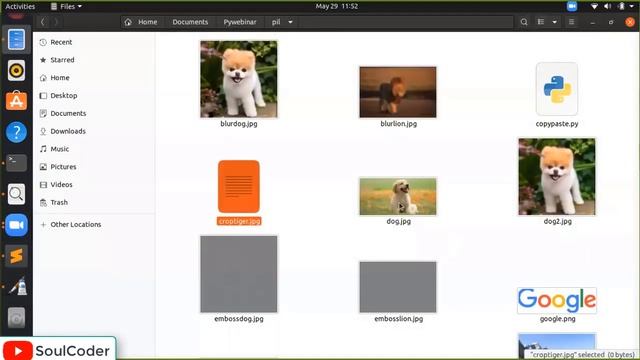Image resolution: width=640 pixels, height=360 pixels.
Task: Click the copypaste.py file name
Action: 557,124
